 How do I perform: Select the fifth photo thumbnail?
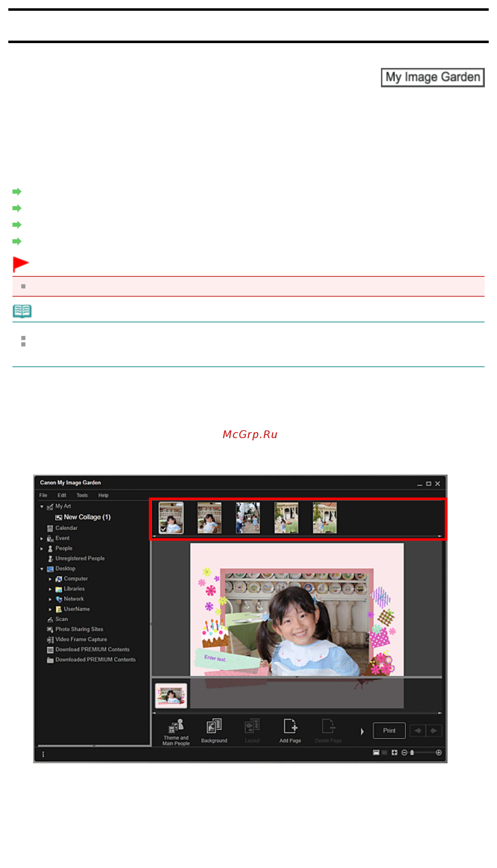(325, 518)
